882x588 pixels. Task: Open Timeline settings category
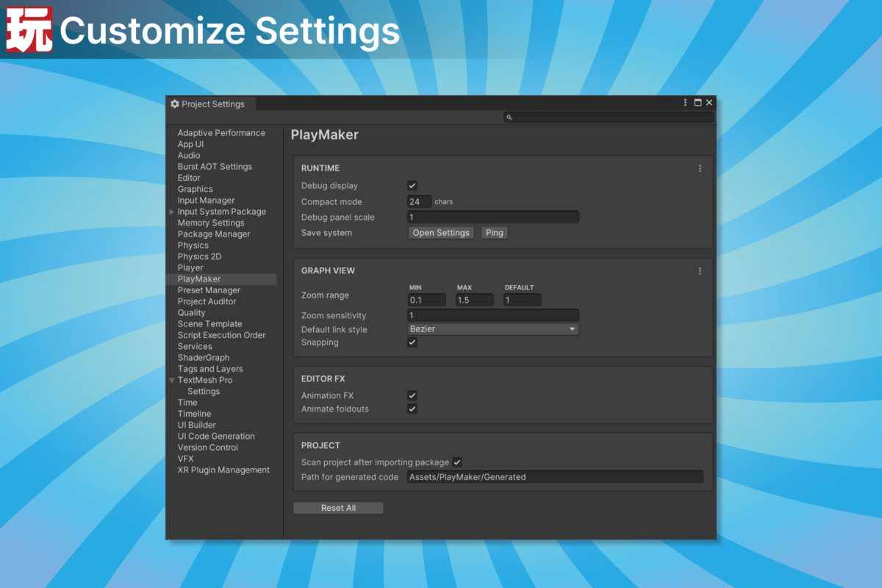[195, 414]
